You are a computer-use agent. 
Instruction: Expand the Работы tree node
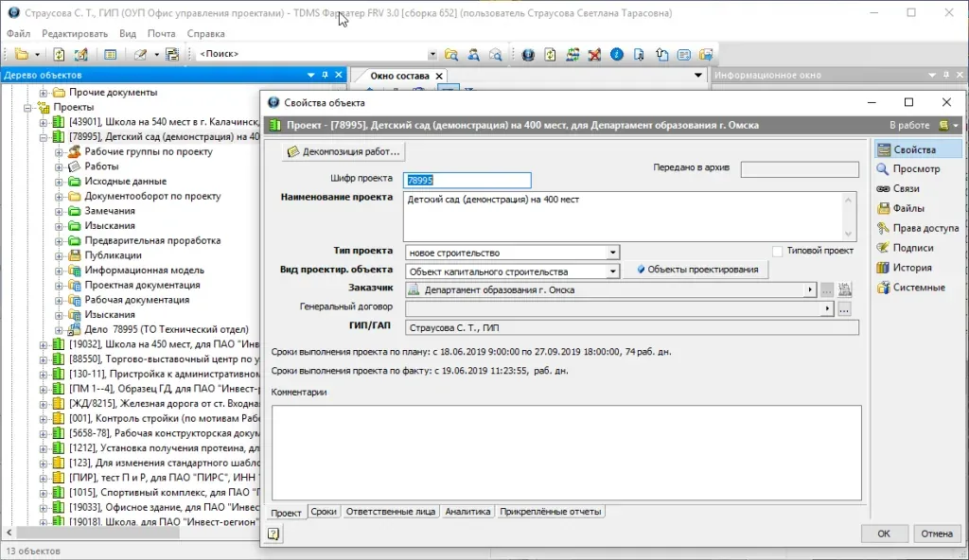click(58, 166)
